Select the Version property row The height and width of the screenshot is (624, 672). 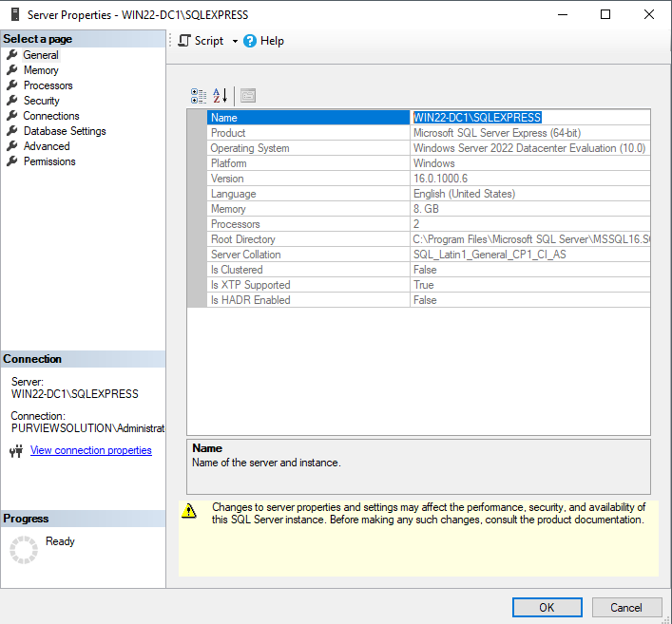(x=429, y=179)
